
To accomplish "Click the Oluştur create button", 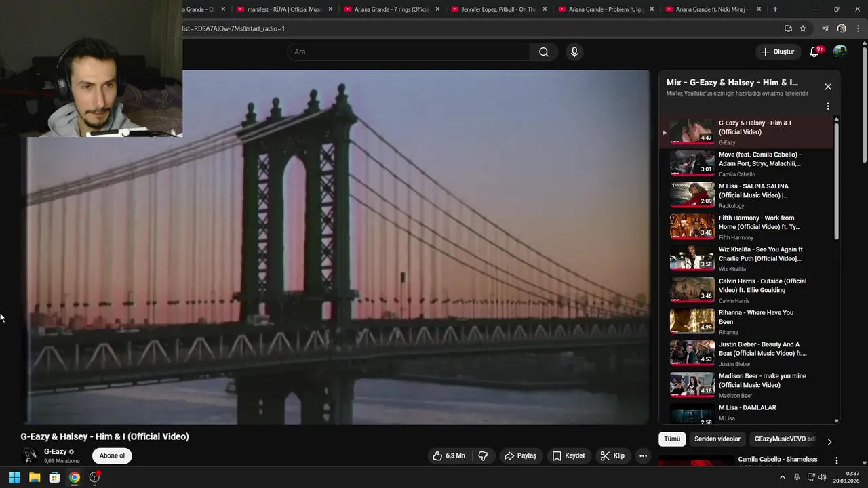I will [x=777, y=52].
